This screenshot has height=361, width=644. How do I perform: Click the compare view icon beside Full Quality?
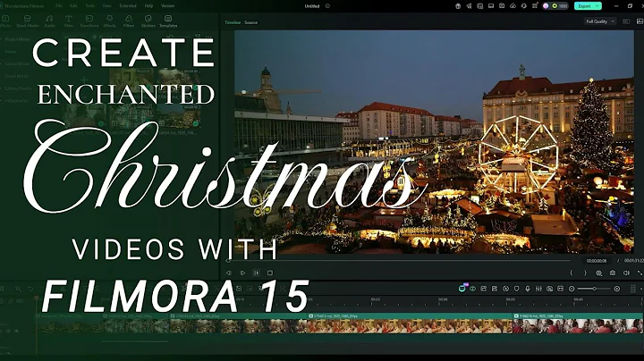(x=626, y=21)
